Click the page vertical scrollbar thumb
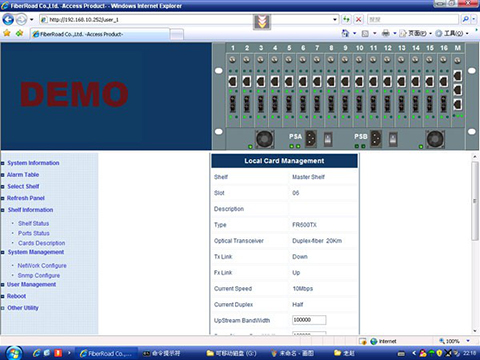 click(475, 201)
